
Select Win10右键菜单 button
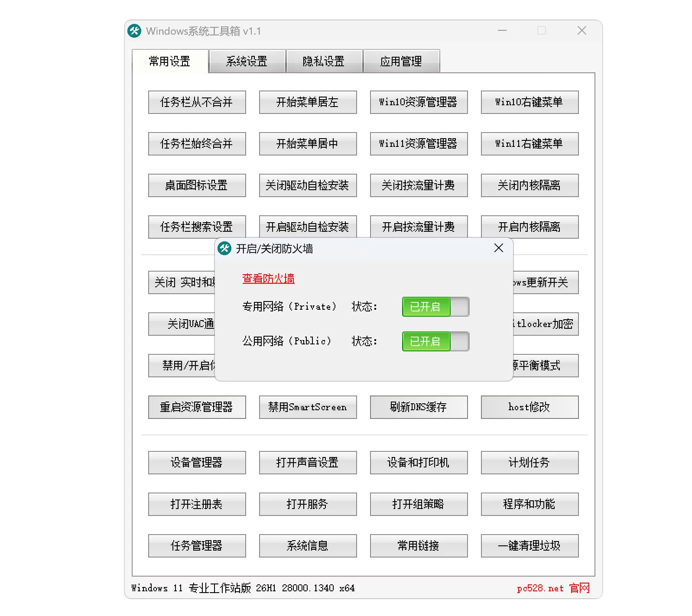(530, 102)
